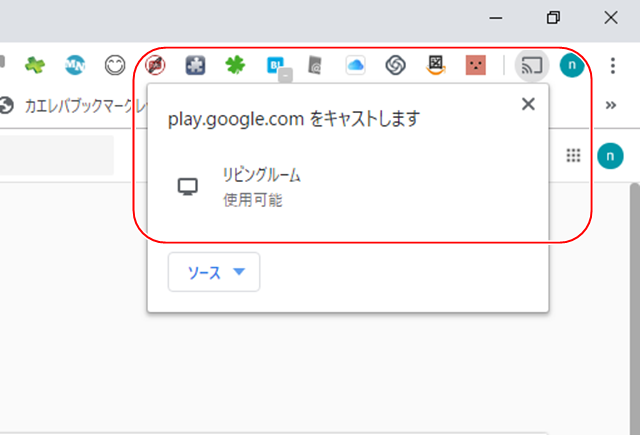
Task: Click the 'play.google.com をキャストします' heading
Action: coord(294,119)
